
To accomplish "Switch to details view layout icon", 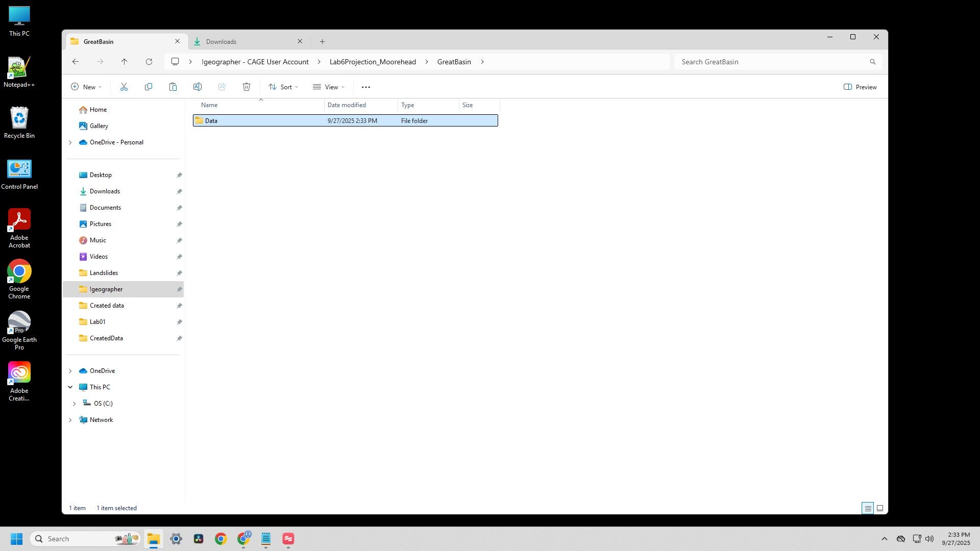I will 868,508.
